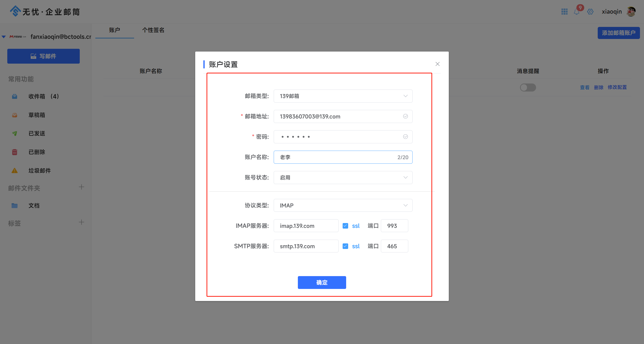Open the settings gear icon
Screen dimensions: 644x344
coord(590,12)
